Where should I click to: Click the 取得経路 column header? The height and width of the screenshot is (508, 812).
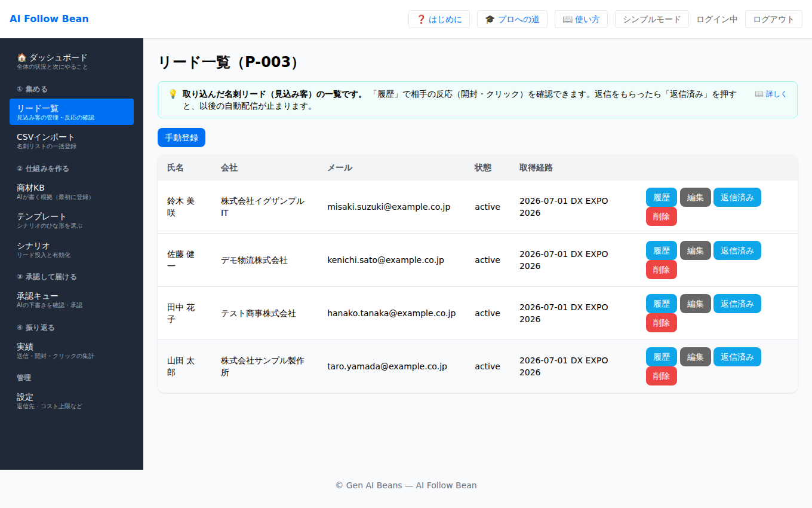(536, 167)
